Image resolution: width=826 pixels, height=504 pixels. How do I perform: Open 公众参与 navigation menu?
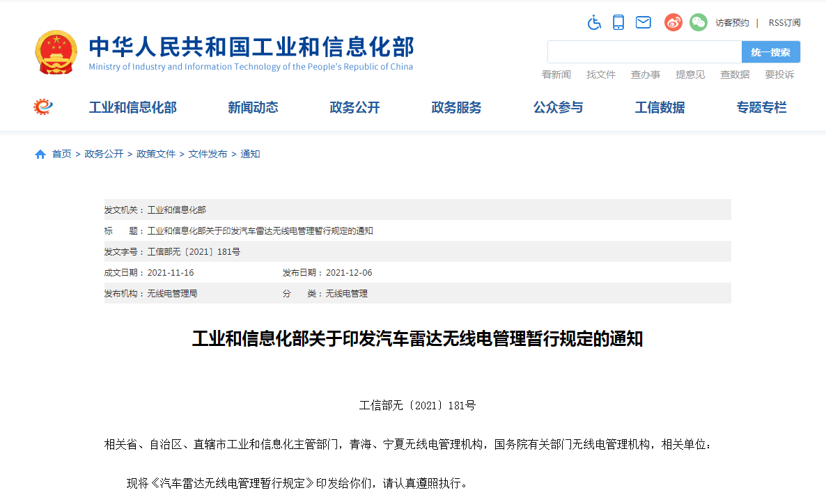pyautogui.click(x=558, y=107)
